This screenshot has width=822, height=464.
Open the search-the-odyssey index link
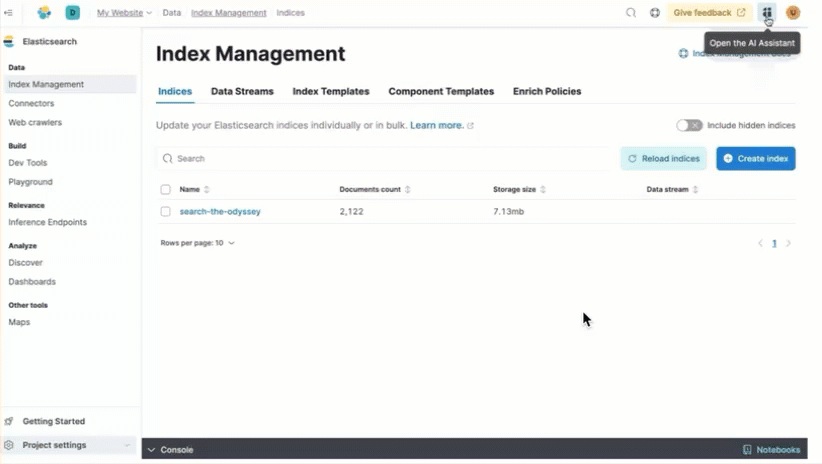point(220,211)
